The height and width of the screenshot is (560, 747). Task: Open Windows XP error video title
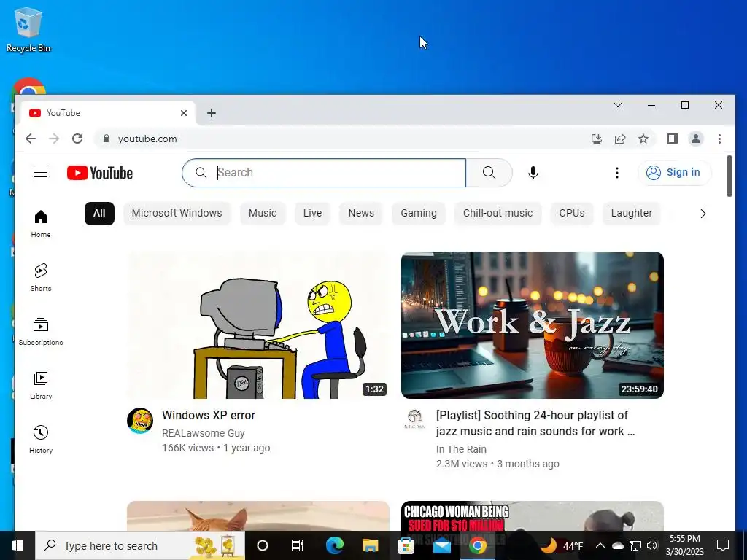click(x=209, y=415)
